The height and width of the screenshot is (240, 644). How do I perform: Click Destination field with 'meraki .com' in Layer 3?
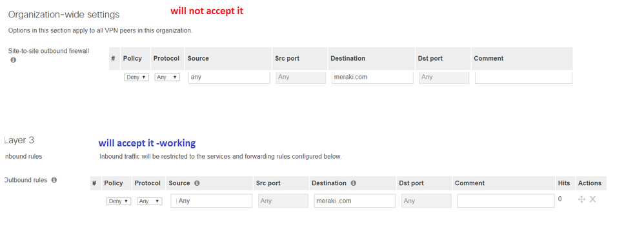point(354,201)
